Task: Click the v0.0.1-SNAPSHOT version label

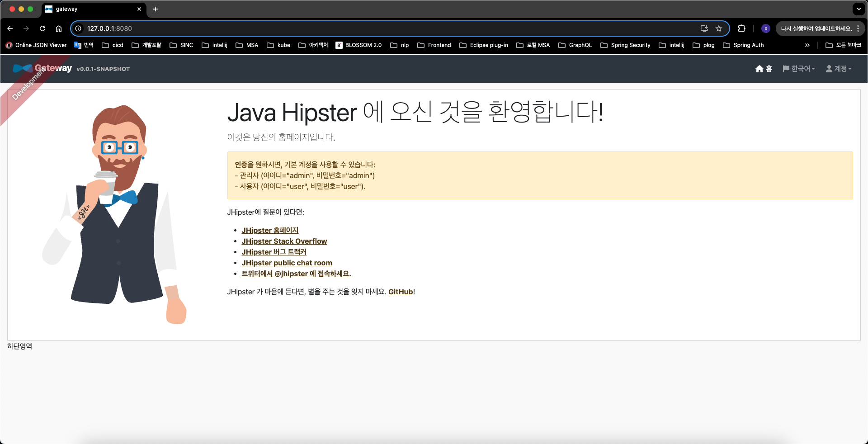Action: (x=103, y=69)
